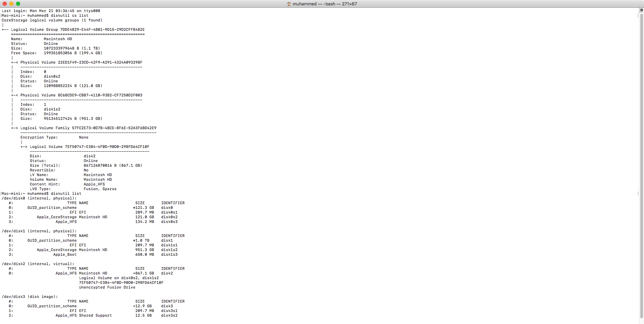Zoom the window with the green button
Image resolution: width=644 pixels, height=324 pixels.
pyautogui.click(x=18, y=4)
